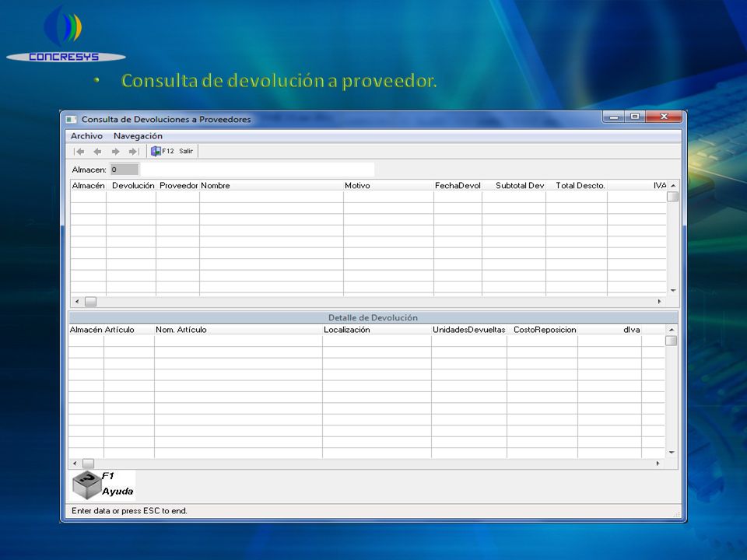
Task: Open the Archivo menu
Action: coord(86,136)
